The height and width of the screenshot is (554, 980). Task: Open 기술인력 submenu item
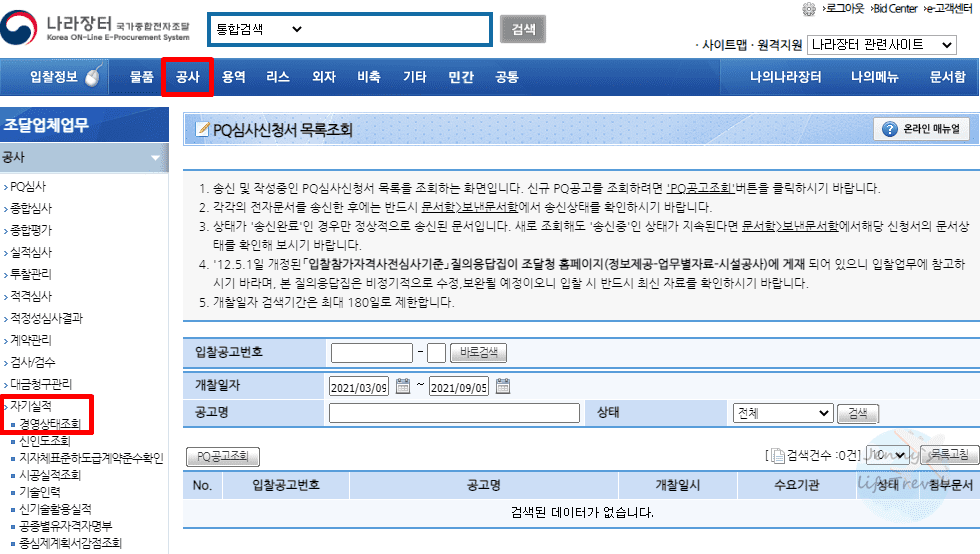pos(40,492)
